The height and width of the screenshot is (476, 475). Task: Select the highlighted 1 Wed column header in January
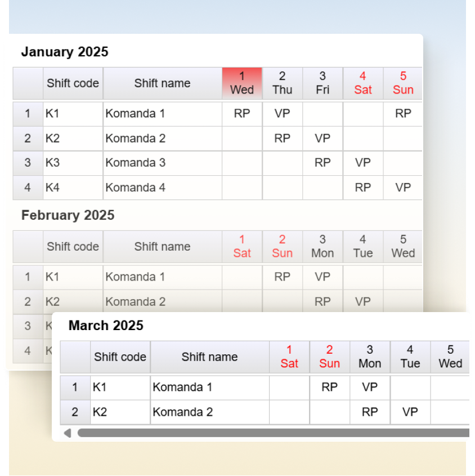click(242, 83)
